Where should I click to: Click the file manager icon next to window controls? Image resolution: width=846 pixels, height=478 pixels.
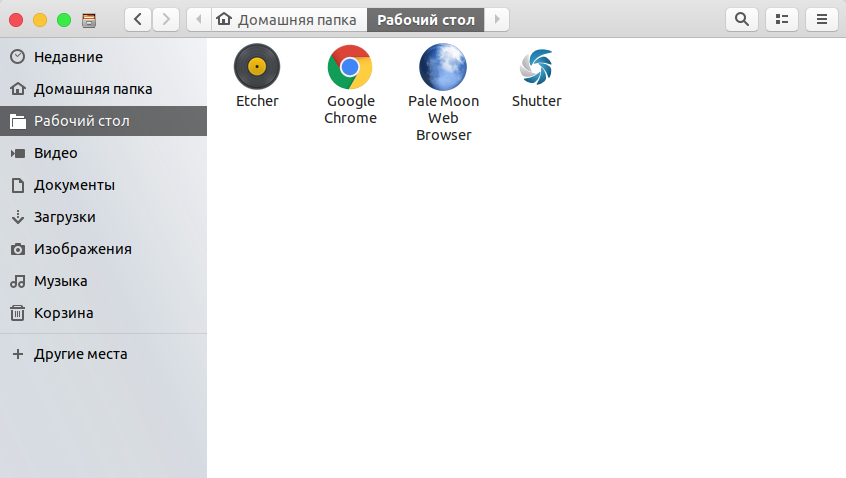(89, 21)
